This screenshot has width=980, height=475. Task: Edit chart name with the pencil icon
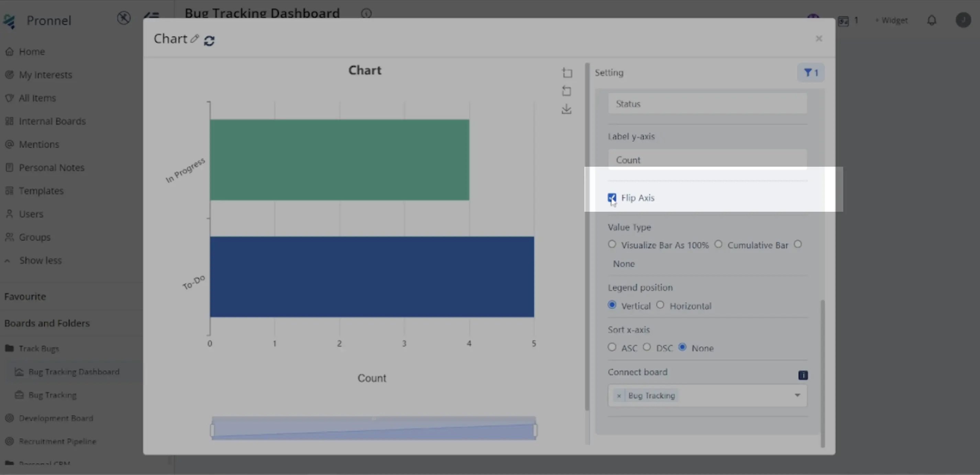[x=195, y=38]
